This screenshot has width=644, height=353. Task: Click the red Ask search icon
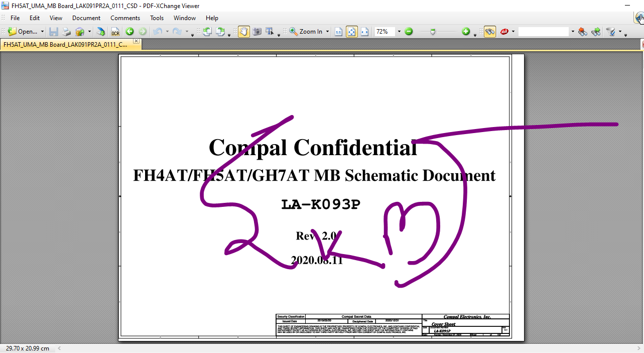pyautogui.click(x=504, y=32)
